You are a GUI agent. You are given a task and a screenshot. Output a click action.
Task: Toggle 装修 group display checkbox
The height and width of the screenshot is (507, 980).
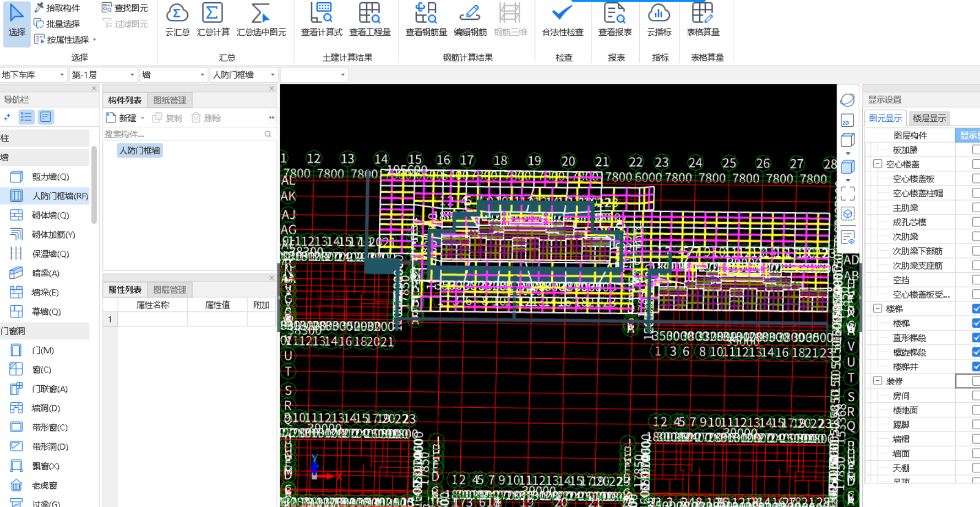click(x=976, y=381)
